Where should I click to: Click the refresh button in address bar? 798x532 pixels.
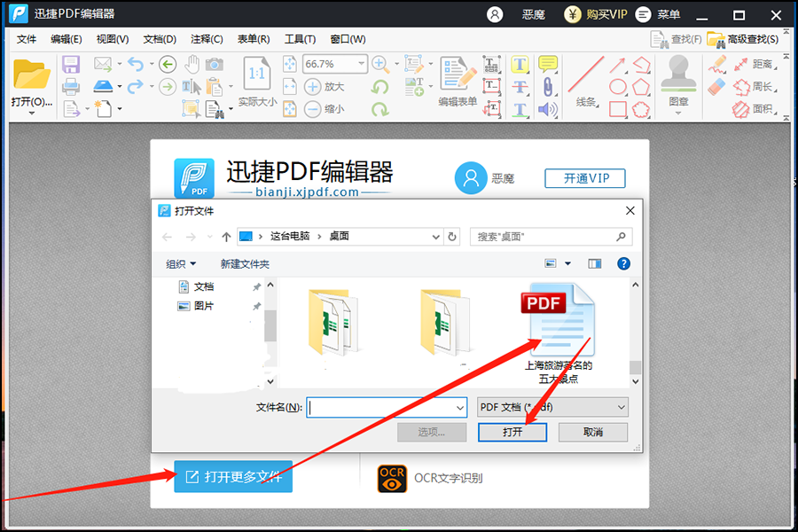[452, 237]
